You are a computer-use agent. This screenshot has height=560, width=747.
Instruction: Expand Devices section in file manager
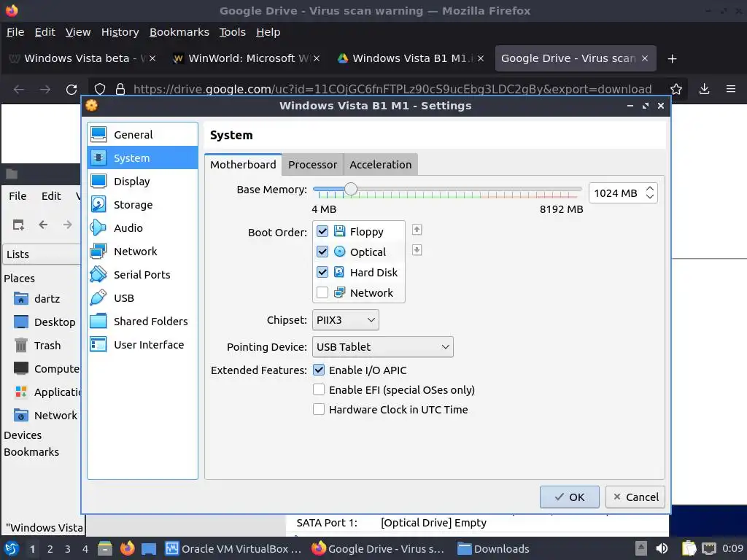tap(23, 435)
